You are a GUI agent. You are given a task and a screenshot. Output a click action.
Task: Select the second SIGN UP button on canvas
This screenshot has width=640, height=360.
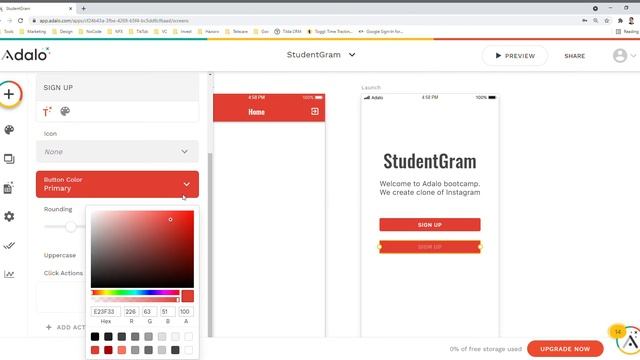pyautogui.click(x=430, y=247)
